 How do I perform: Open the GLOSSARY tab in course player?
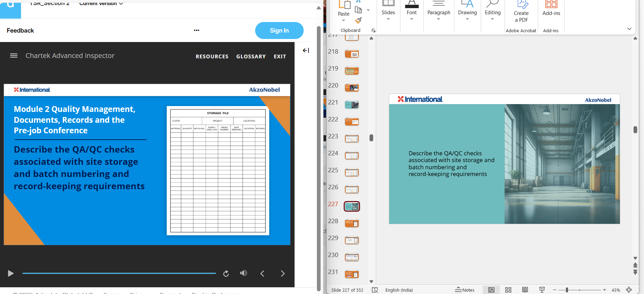251,57
